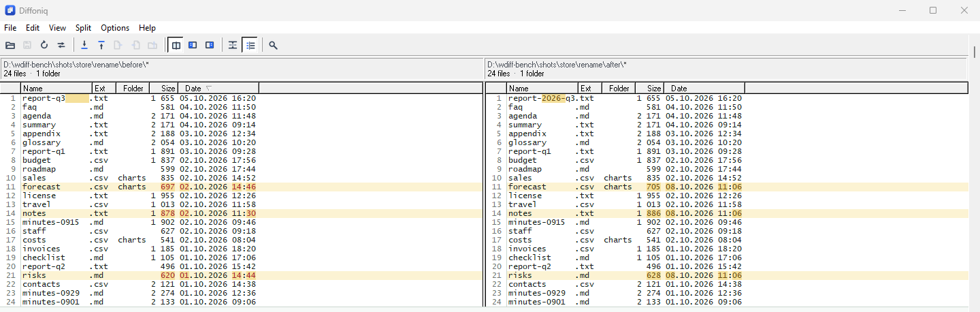Click the Search magnifier icon
This screenshot has width=980, height=312.
(273, 45)
